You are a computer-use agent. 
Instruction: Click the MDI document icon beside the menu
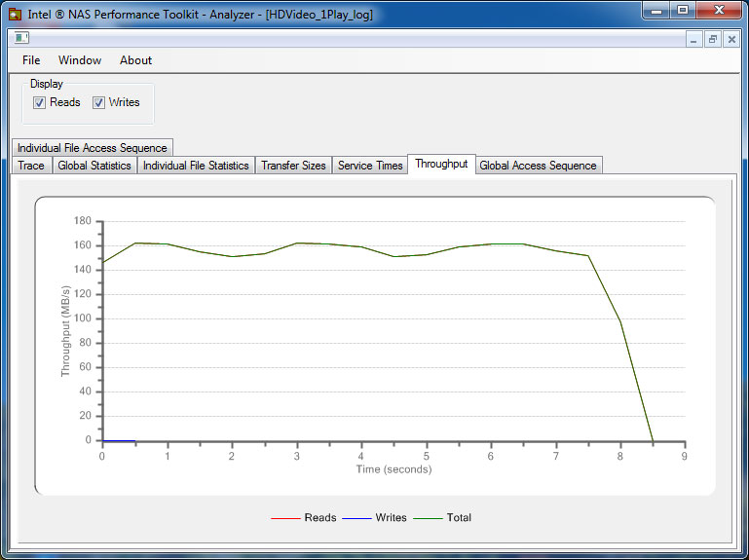(x=21, y=39)
